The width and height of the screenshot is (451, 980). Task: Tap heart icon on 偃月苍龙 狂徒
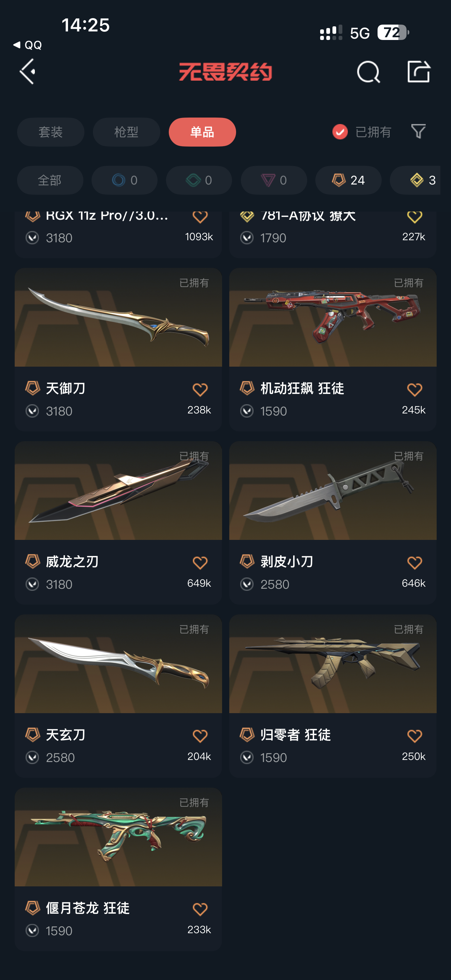tap(200, 909)
